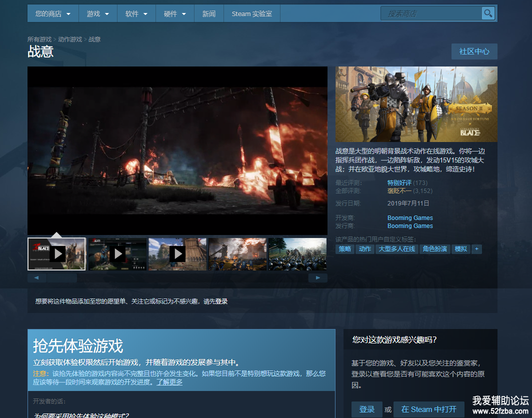Click 战意 breadcrumb link

[x=94, y=39]
